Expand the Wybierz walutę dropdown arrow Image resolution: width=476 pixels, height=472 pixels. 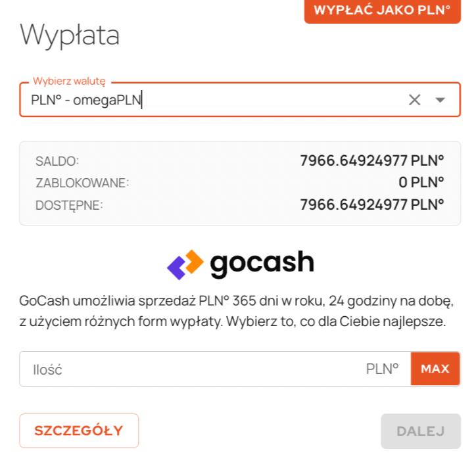coord(440,100)
